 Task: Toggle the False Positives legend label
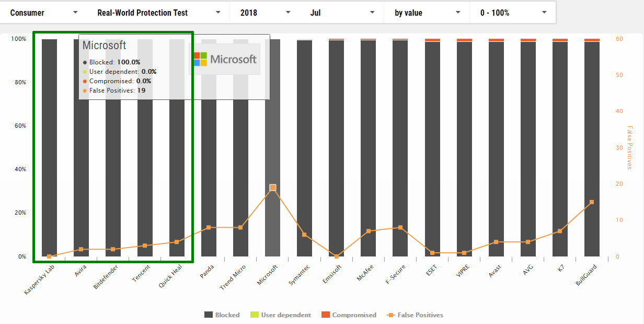point(420,315)
